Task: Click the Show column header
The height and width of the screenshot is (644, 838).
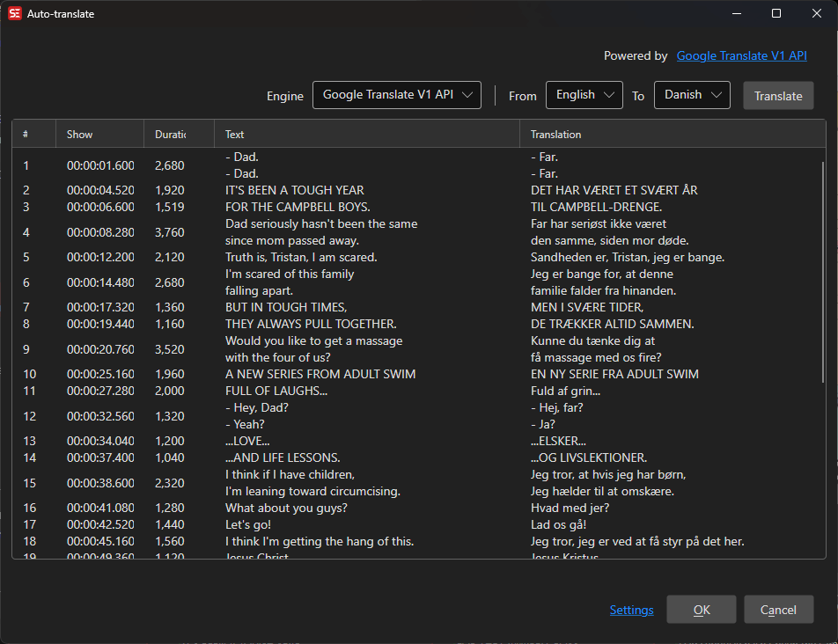Action: [99, 135]
